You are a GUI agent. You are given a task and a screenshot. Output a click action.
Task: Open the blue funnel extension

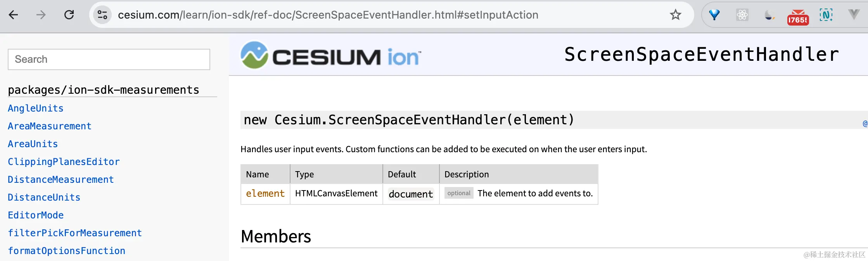714,15
